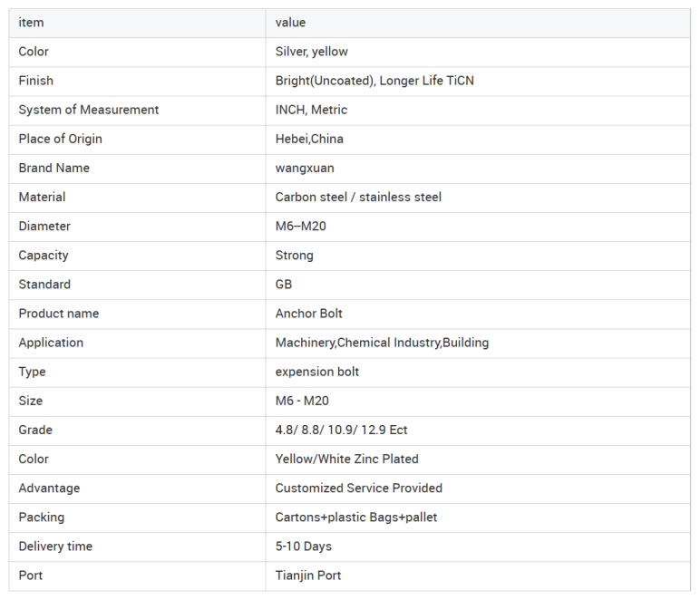Click the "value" column header
This screenshot has height=600, width=700.
pos(290,23)
